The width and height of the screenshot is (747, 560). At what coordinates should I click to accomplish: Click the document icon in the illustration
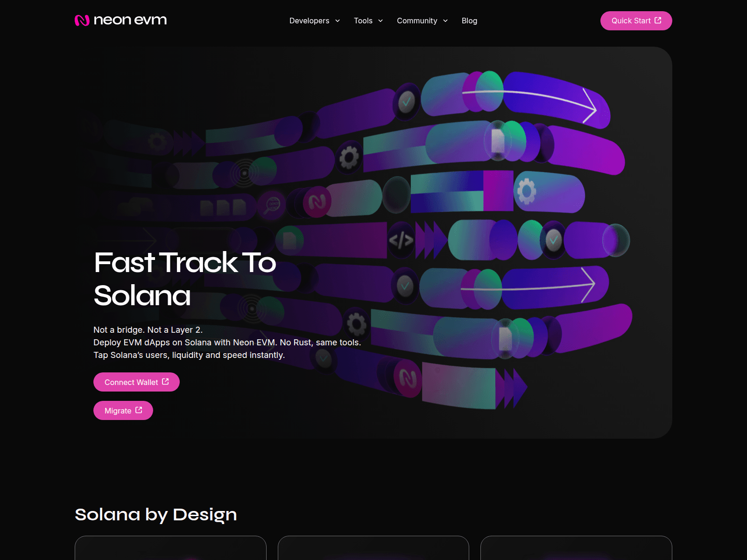coord(289,240)
